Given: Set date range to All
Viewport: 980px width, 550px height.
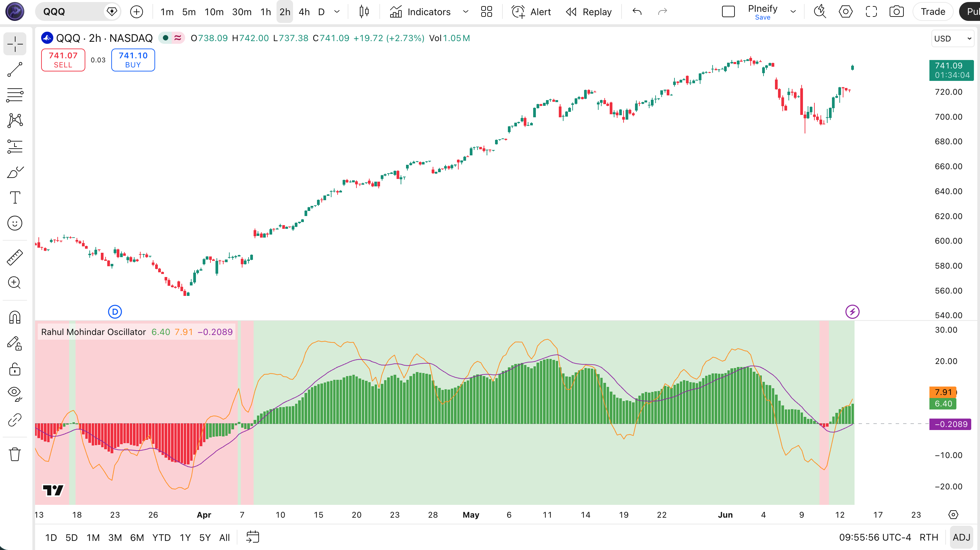Looking at the screenshot, I should 225,537.
